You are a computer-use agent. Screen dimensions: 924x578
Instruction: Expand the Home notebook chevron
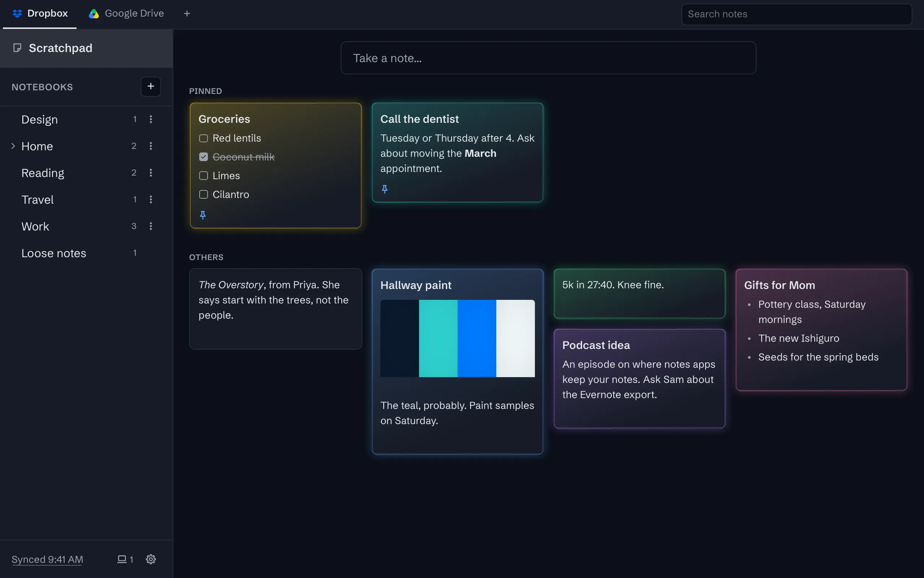[x=13, y=146]
